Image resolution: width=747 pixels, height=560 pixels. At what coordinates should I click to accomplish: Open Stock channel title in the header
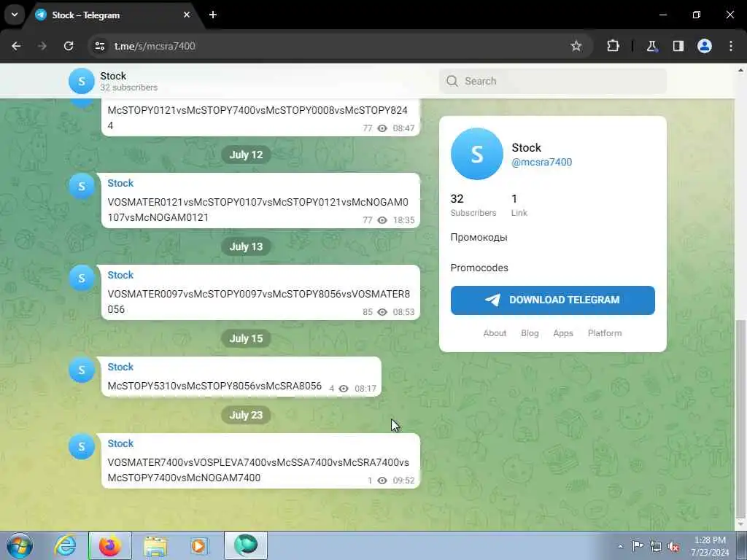pos(113,76)
